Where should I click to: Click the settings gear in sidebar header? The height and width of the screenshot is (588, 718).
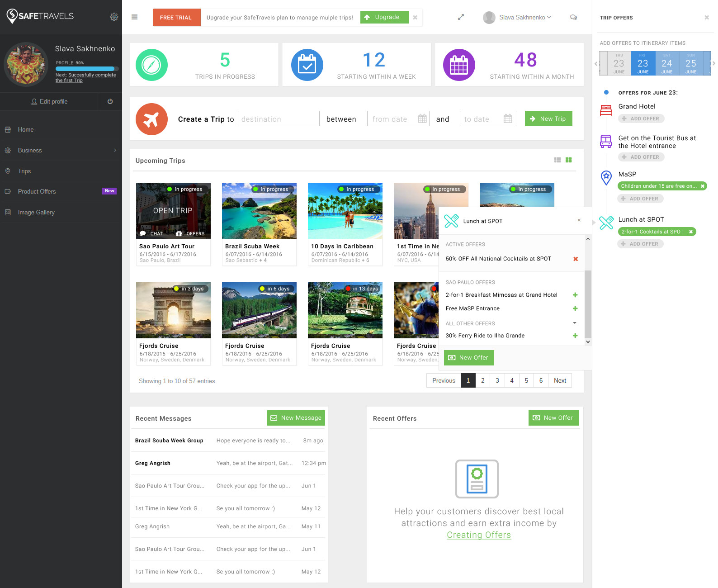click(x=114, y=17)
